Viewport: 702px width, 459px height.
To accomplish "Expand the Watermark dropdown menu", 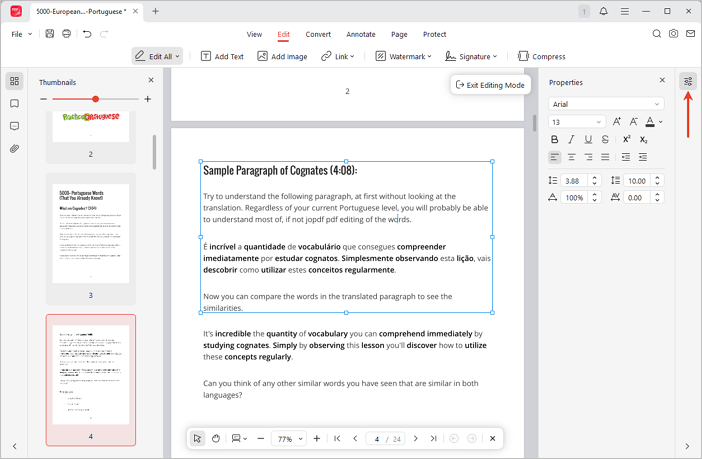I will point(403,57).
